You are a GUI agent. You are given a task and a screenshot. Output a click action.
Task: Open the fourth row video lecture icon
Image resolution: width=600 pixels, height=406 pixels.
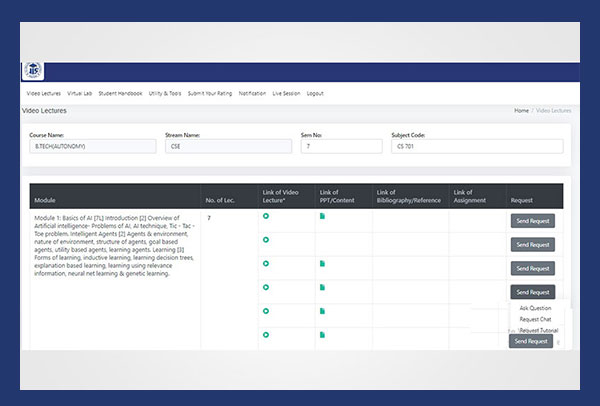[x=266, y=287]
